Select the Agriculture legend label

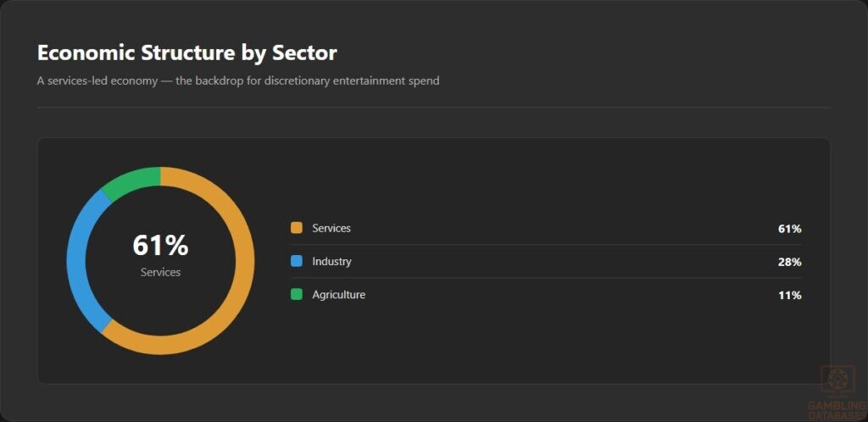pos(339,294)
